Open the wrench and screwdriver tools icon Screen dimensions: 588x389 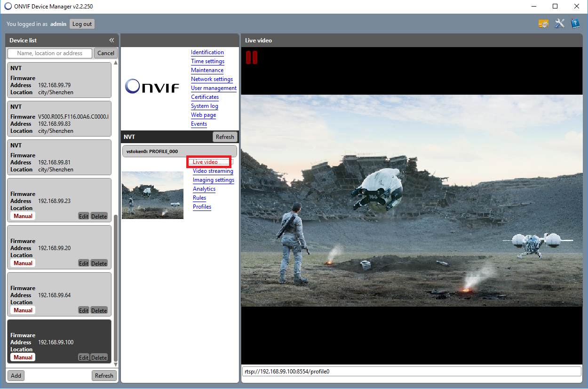pyautogui.click(x=559, y=24)
